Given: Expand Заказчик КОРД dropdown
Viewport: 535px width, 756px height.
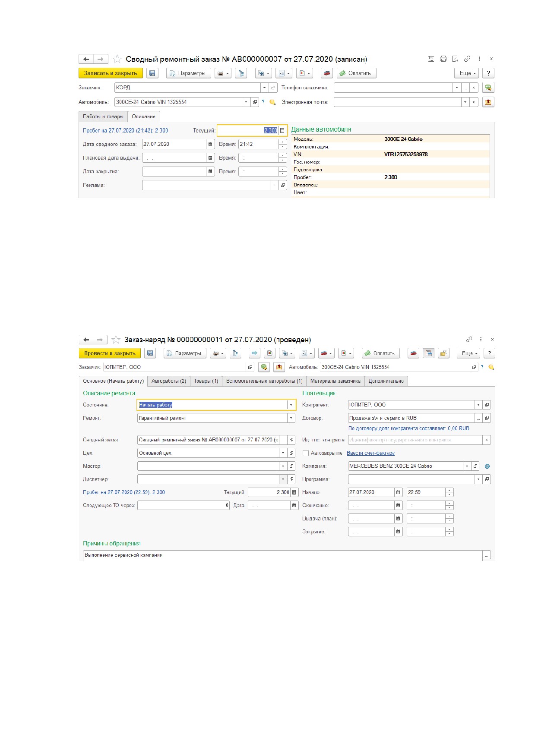Looking at the screenshot, I should click(264, 88).
